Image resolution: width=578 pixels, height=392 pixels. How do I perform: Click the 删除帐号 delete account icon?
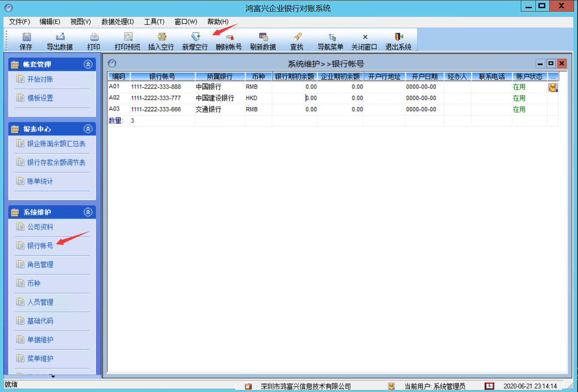[x=229, y=37]
